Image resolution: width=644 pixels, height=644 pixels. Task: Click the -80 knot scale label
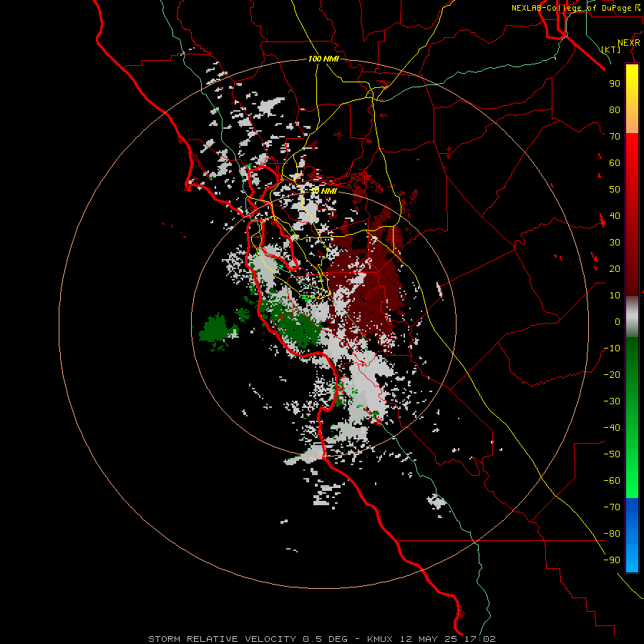point(612,534)
